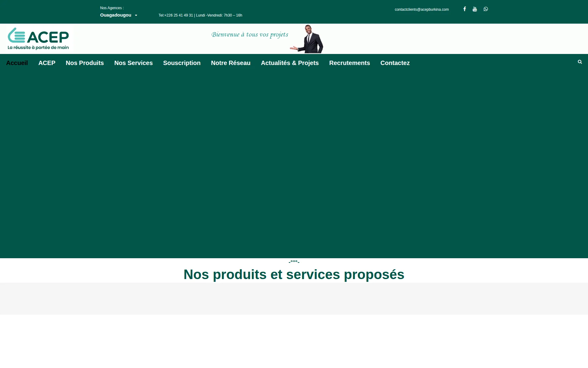
Task: Go to Recrutements page
Action: pyautogui.click(x=349, y=63)
